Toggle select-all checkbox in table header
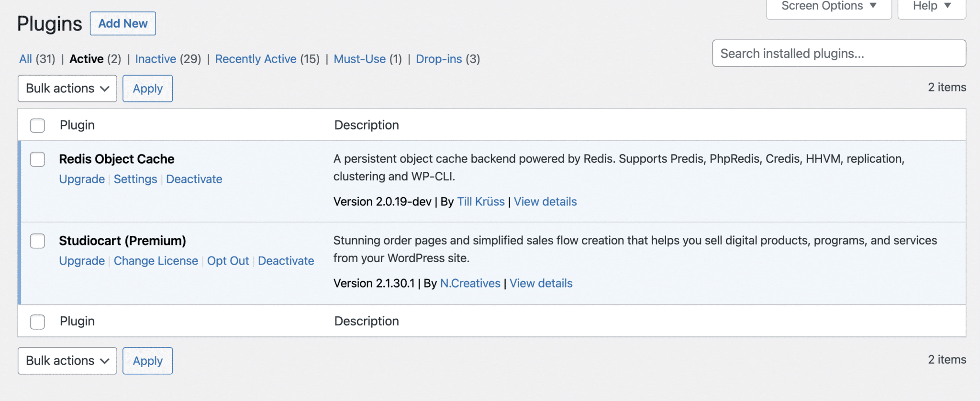This screenshot has width=980, height=401. (x=37, y=125)
